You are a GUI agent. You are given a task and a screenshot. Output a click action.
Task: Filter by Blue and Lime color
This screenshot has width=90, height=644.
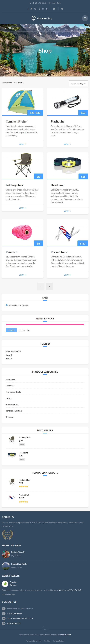click(13, 351)
